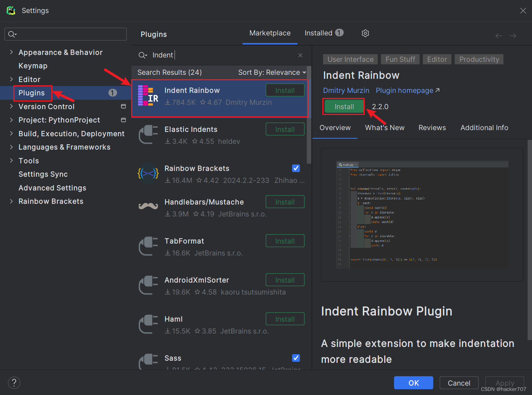Select the TabFormat plugin icon
The height and width of the screenshot is (395, 532).
point(148,246)
